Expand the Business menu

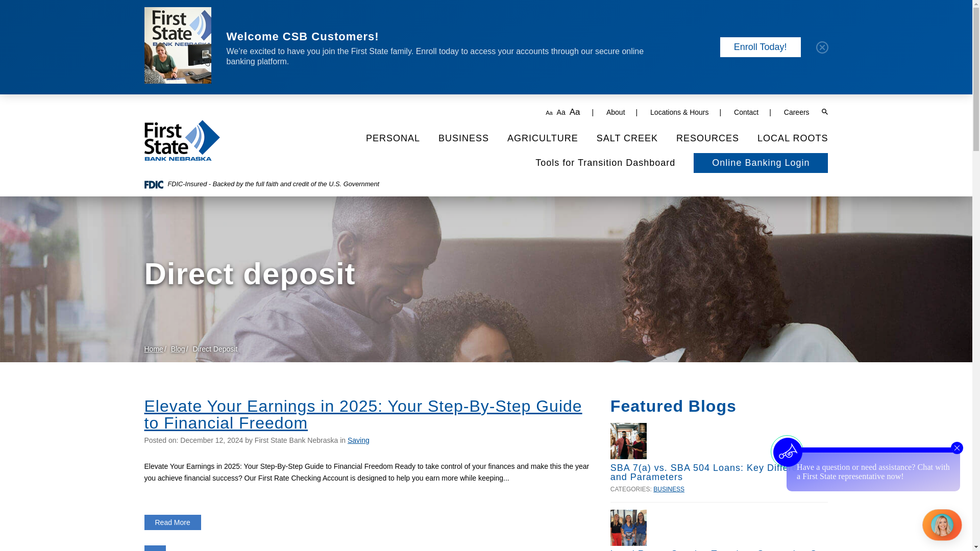point(463,138)
